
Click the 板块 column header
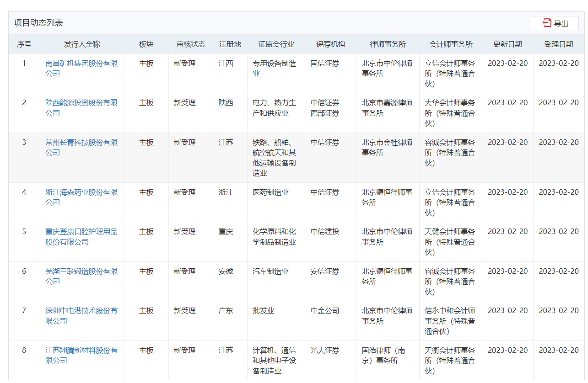click(x=146, y=44)
